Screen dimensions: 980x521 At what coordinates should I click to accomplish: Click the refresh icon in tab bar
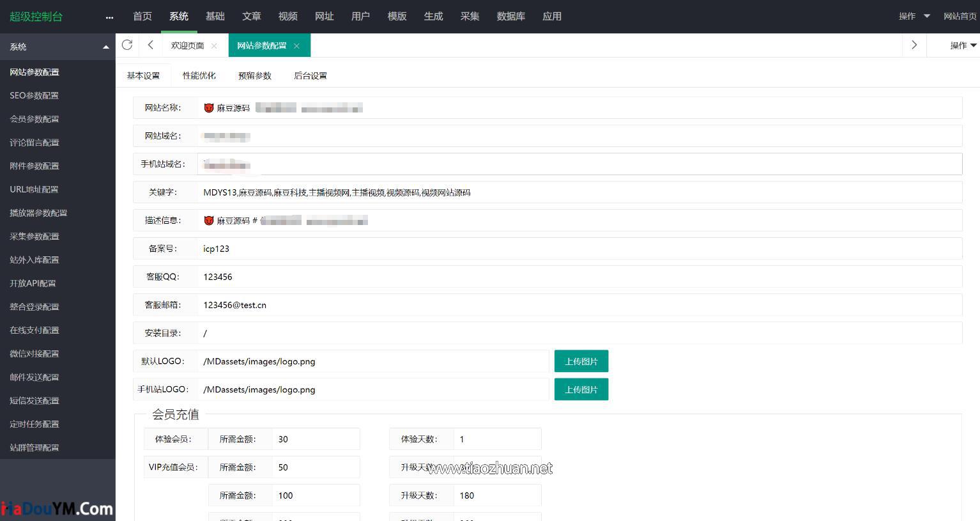(127, 45)
